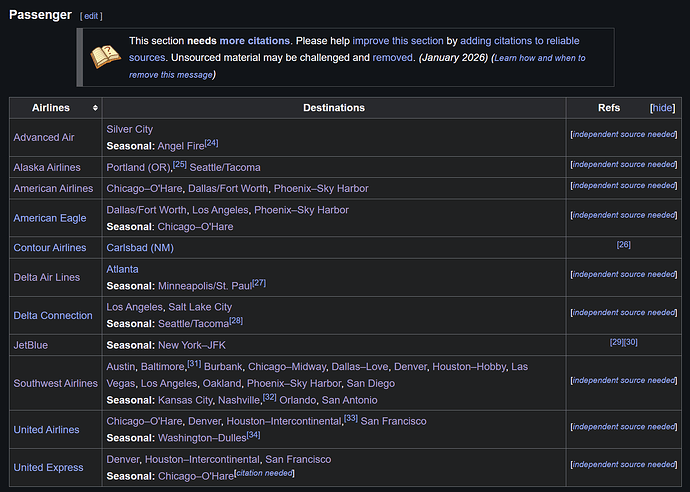Screen dimensions: 690x492
Task: Click Kansas City destination link
Action: click(185, 400)
